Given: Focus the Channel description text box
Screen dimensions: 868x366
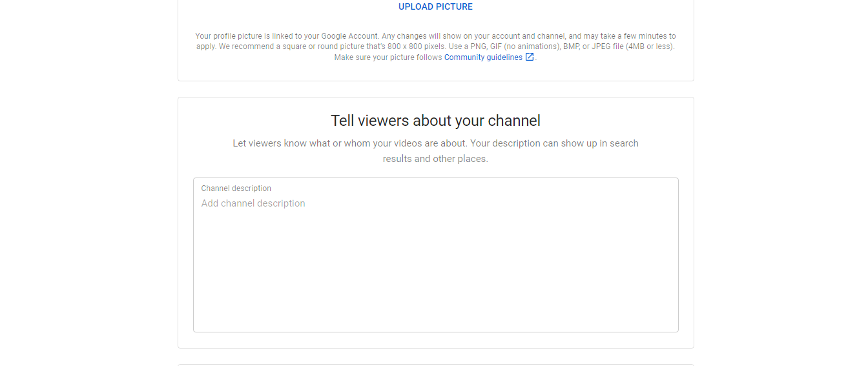Looking at the screenshot, I should (435, 258).
